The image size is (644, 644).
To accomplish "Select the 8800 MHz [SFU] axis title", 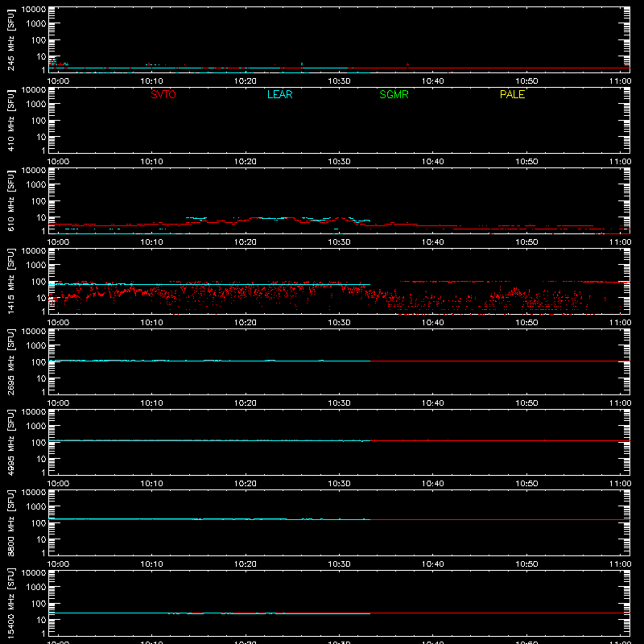I will 11,522.
